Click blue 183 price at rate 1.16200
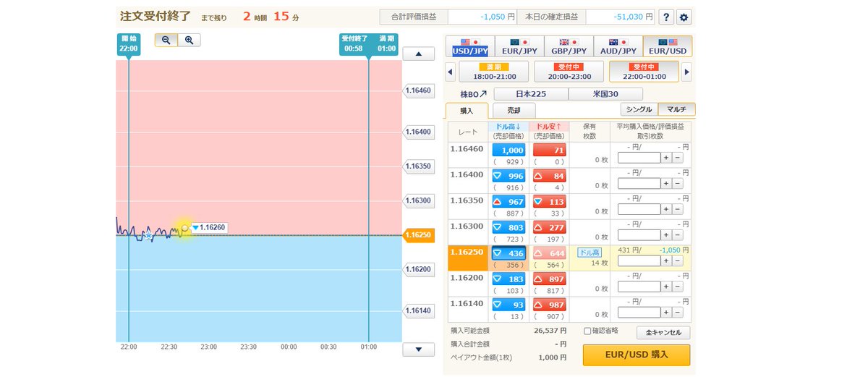868x377 pixels. 509,279
